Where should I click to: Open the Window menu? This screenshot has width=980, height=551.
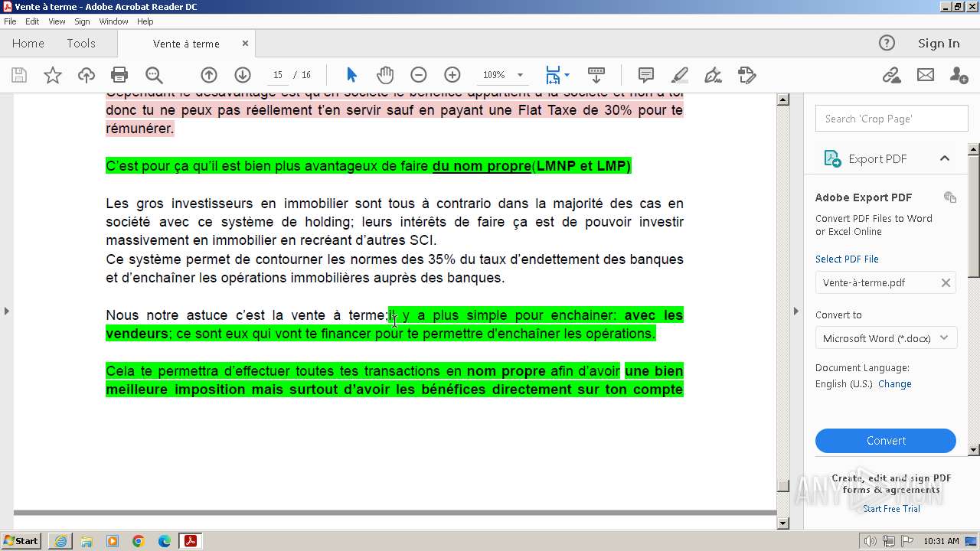pos(113,21)
